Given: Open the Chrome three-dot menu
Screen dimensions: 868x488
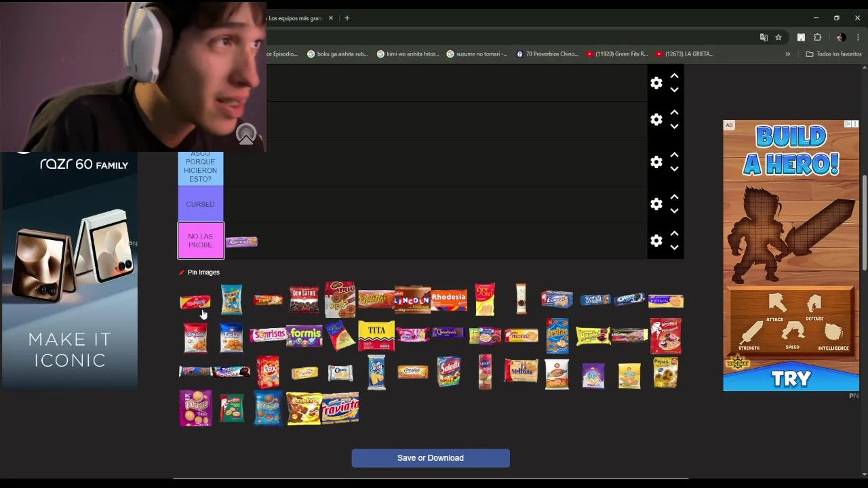Looking at the screenshot, I should click(858, 37).
